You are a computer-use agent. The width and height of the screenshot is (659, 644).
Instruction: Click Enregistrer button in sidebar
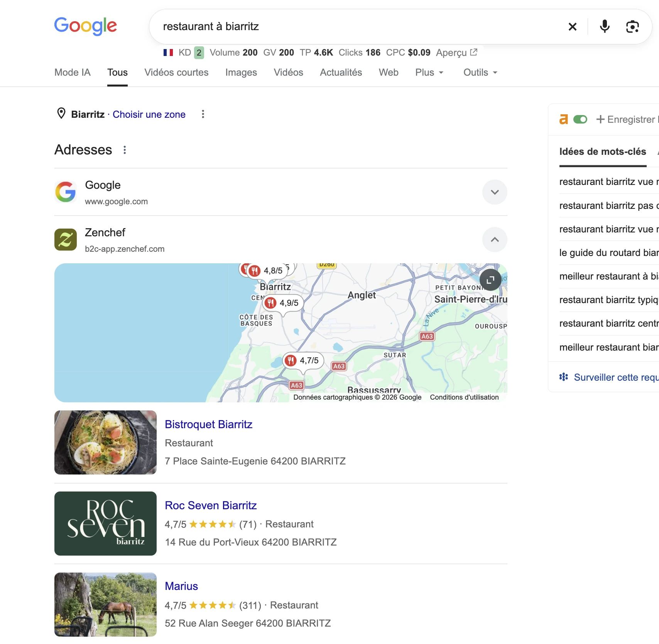(x=627, y=119)
